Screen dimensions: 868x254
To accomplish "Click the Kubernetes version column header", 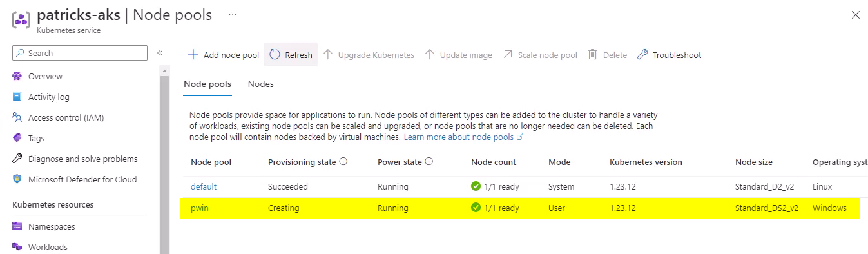I will pyautogui.click(x=646, y=162).
